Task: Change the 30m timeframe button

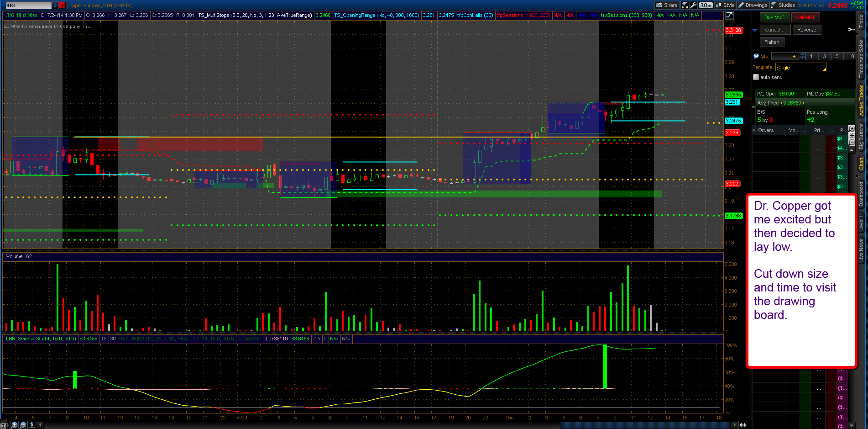Action: pyautogui.click(x=706, y=5)
